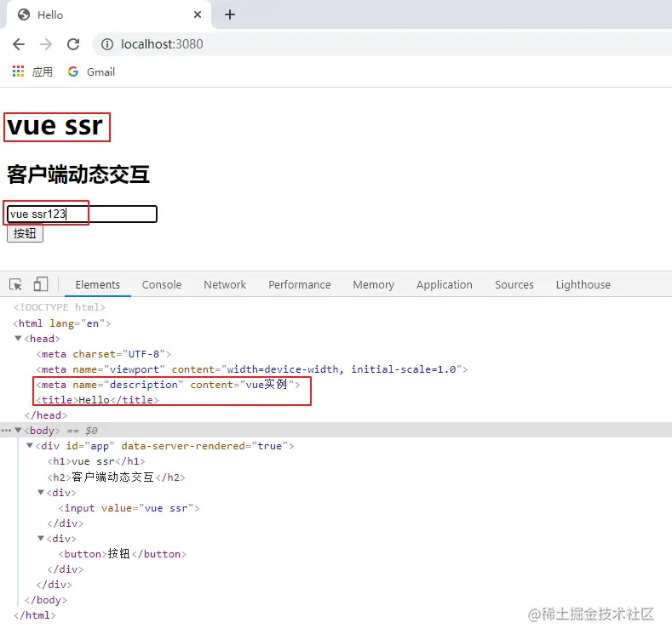Click the vue ssr page heading
This screenshot has height=640, width=672.
tap(55, 126)
